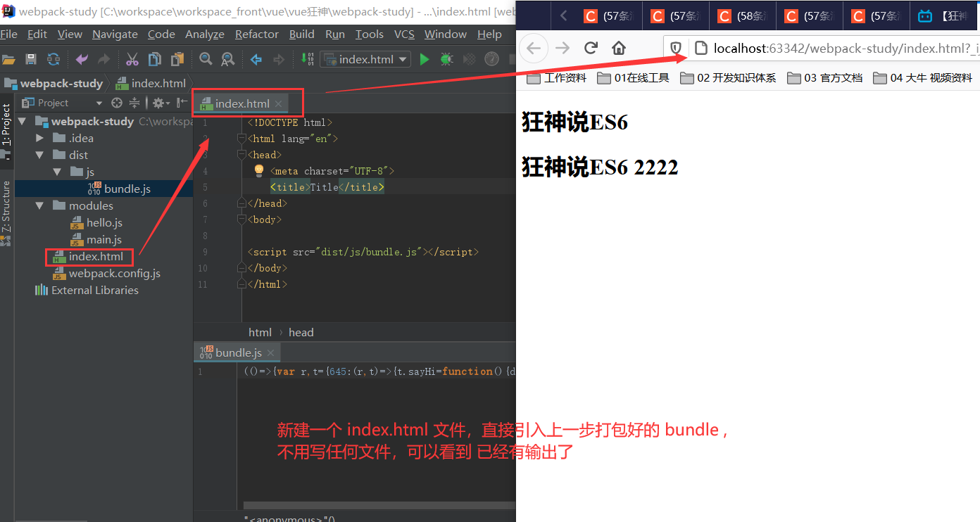
Task: Collapse the js folder under dist
Action: click(58, 172)
